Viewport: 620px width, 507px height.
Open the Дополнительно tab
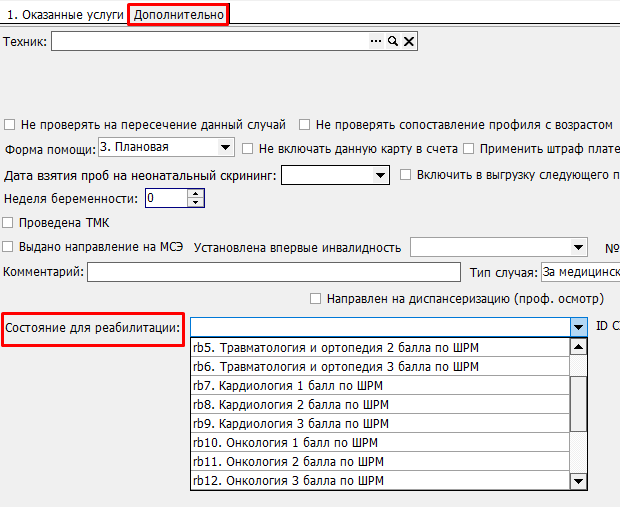pyautogui.click(x=179, y=15)
